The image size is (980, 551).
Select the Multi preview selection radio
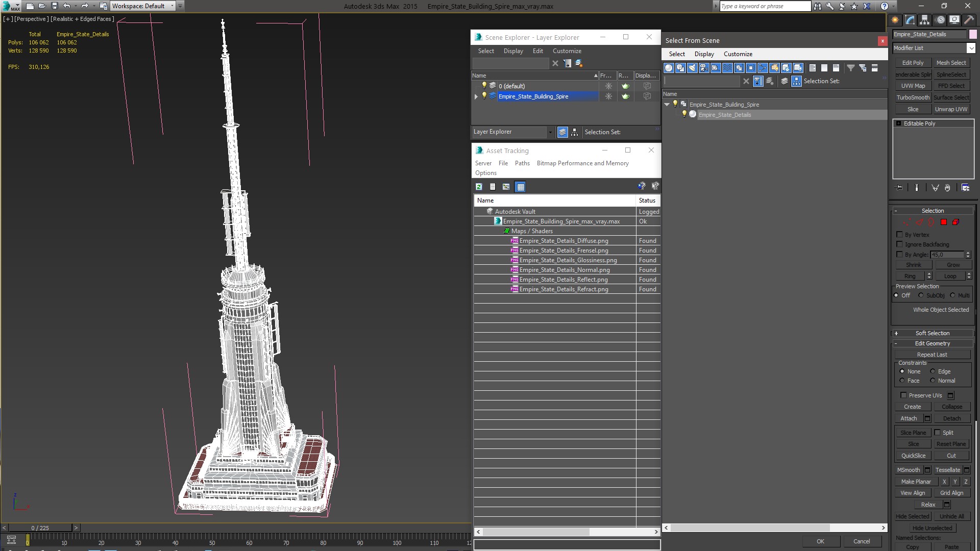(x=952, y=295)
